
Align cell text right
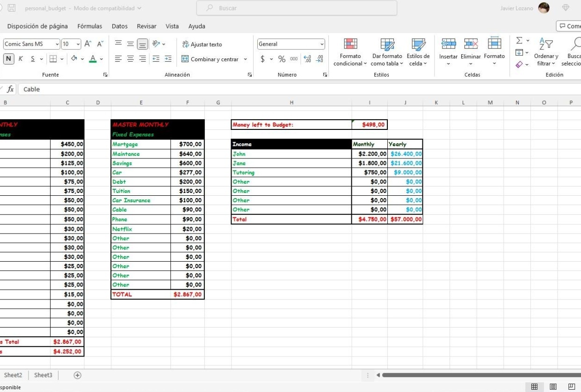[142, 59]
